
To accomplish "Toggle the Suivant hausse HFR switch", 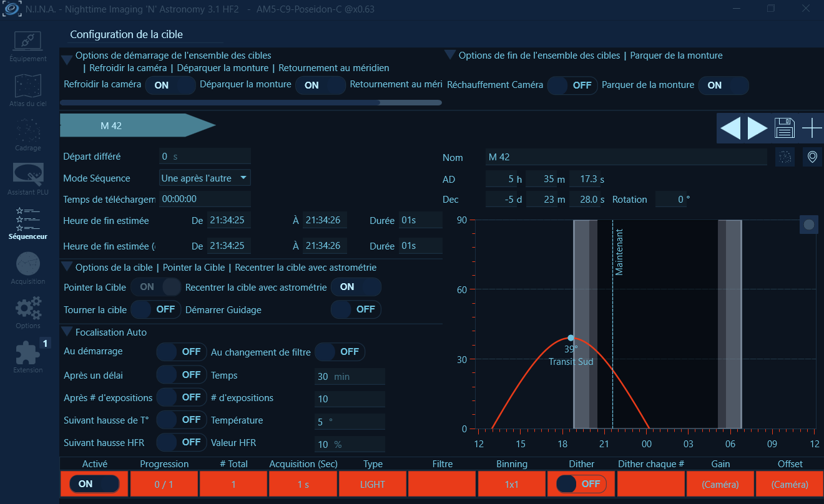I will pyautogui.click(x=181, y=442).
